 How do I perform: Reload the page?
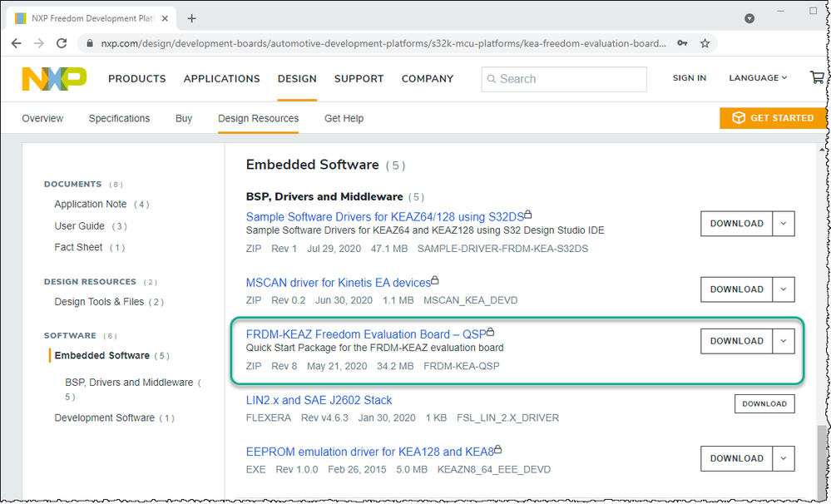pyautogui.click(x=62, y=43)
